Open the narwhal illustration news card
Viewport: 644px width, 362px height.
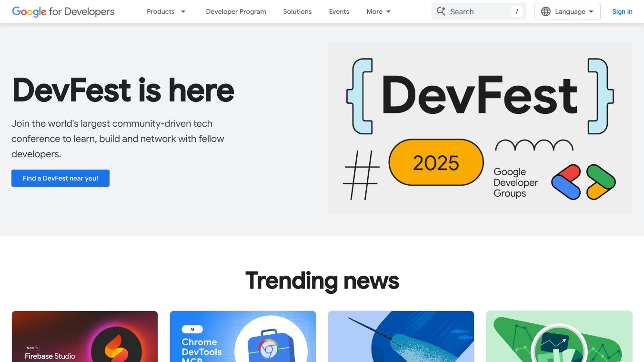click(401, 336)
